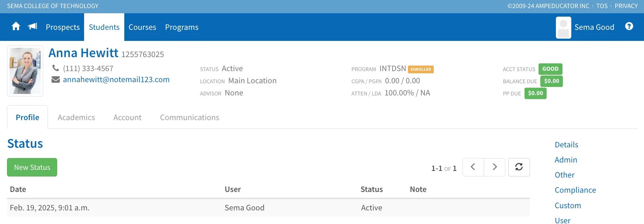The image size is (644, 224).
Task: Open the Prospects menu
Action: click(x=63, y=27)
